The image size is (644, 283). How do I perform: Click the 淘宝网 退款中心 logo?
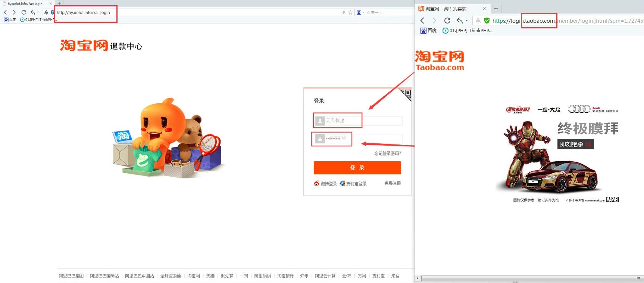[101, 45]
